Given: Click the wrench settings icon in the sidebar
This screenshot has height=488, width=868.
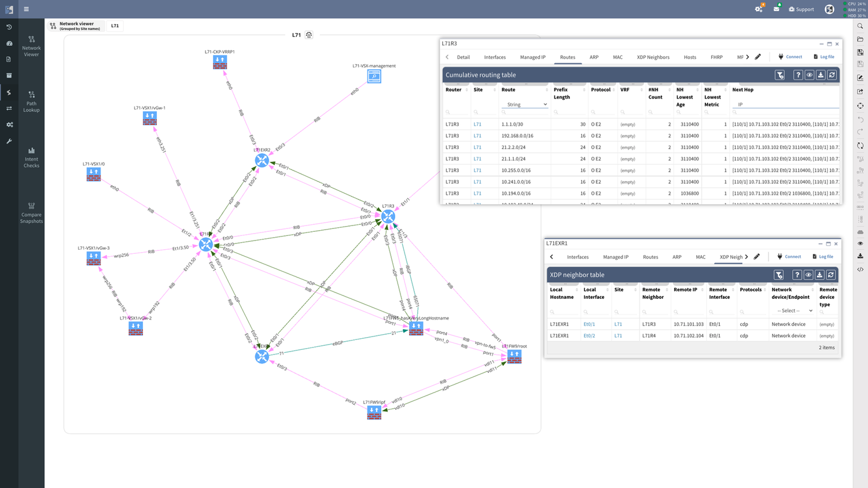Looking at the screenshot, I should coord(9,141).
